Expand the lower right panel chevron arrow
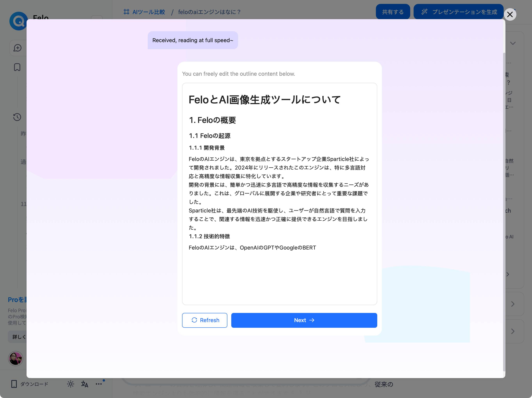Screen dimensions: 532x398 [513, 304]
